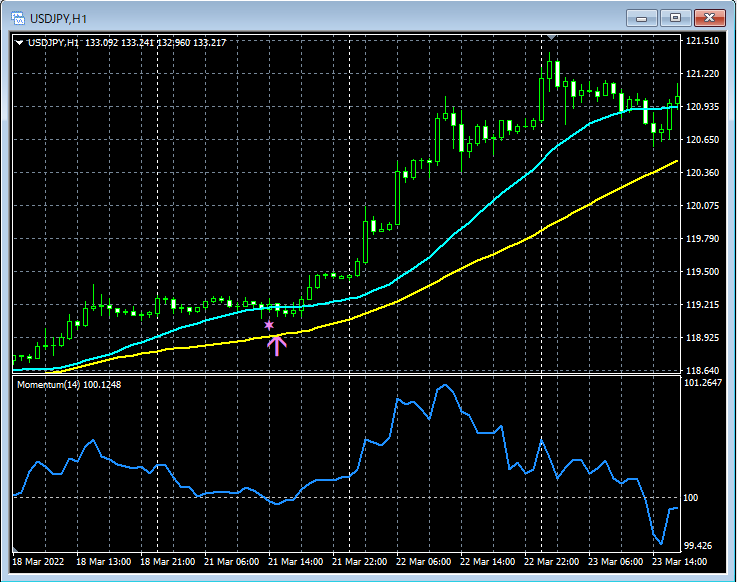Click the 22 Mar 14:00 time label
Viewport: 738px width, 582px height.
coord(488,562)
